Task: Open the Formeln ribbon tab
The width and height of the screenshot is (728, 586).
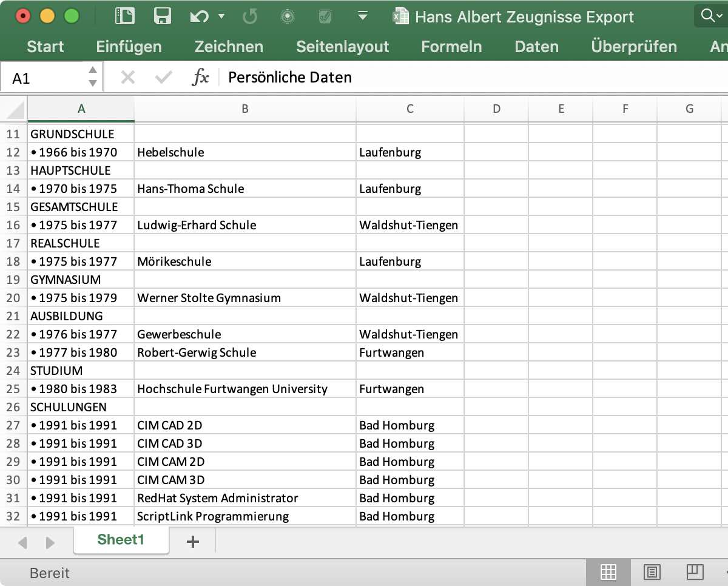Action: (452, 47)
